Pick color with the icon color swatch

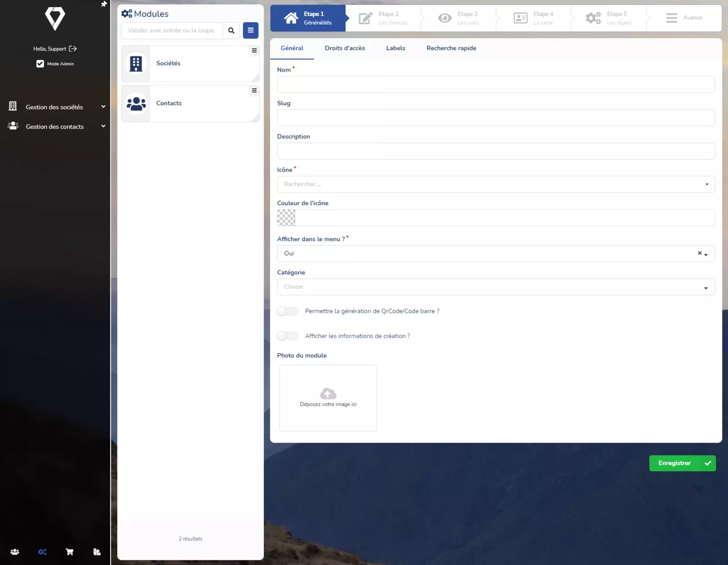coord(286,218)
